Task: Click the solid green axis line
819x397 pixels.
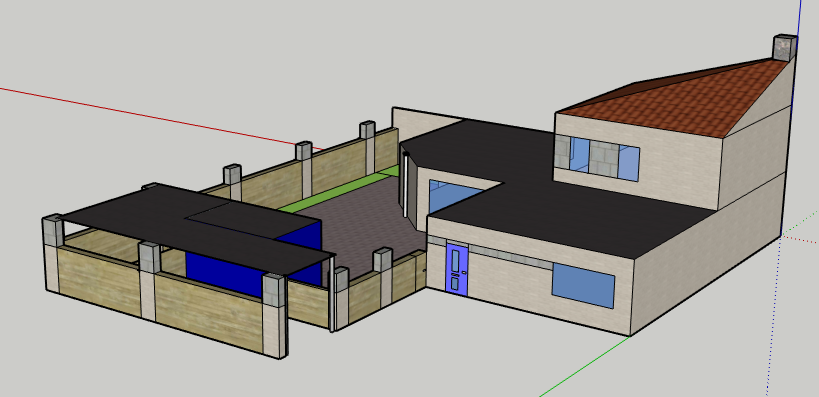Action: 585,367
